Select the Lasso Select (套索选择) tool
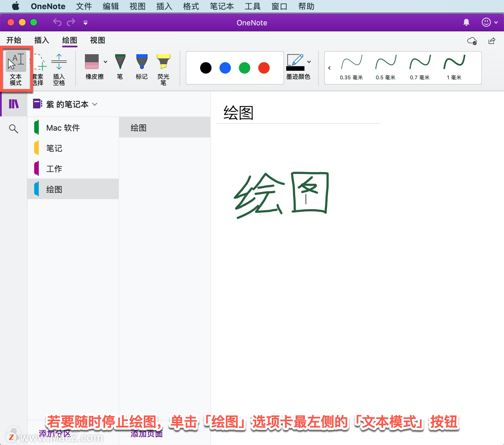Image resolution: width=504 pixels, height=445 pixels. point(38,69)
